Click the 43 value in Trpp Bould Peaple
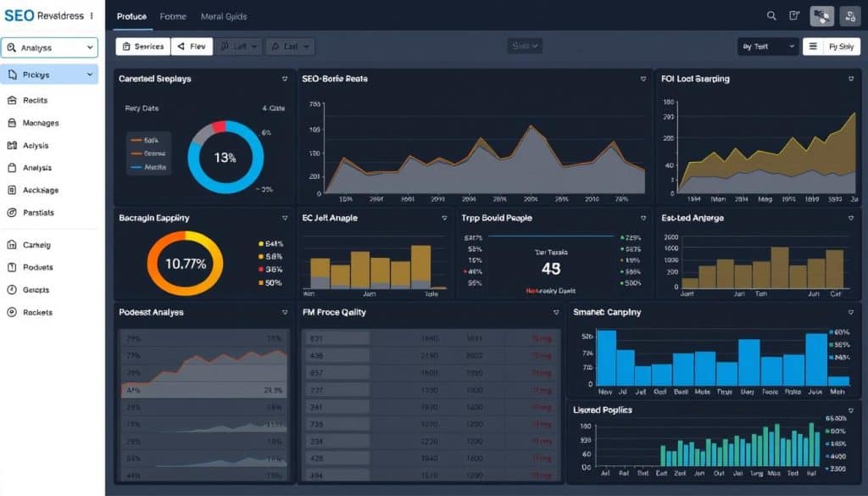 click(551, 269)
